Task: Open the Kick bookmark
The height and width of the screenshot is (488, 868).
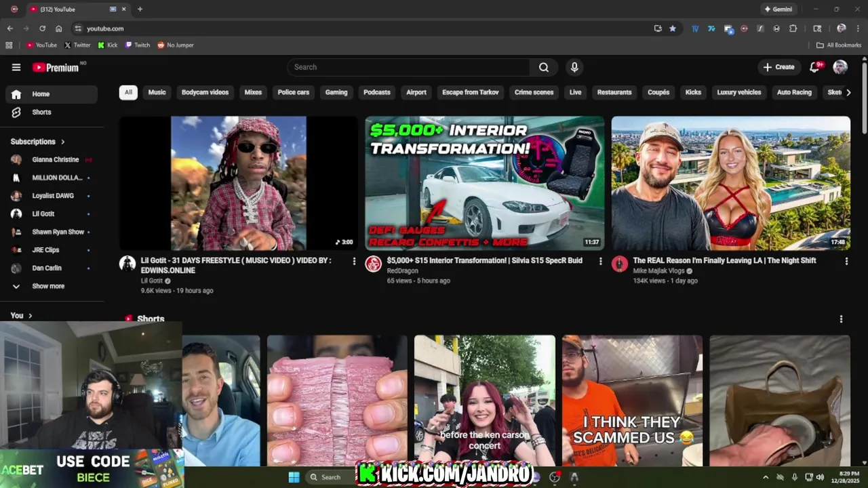Action: [x=108, y=45]
